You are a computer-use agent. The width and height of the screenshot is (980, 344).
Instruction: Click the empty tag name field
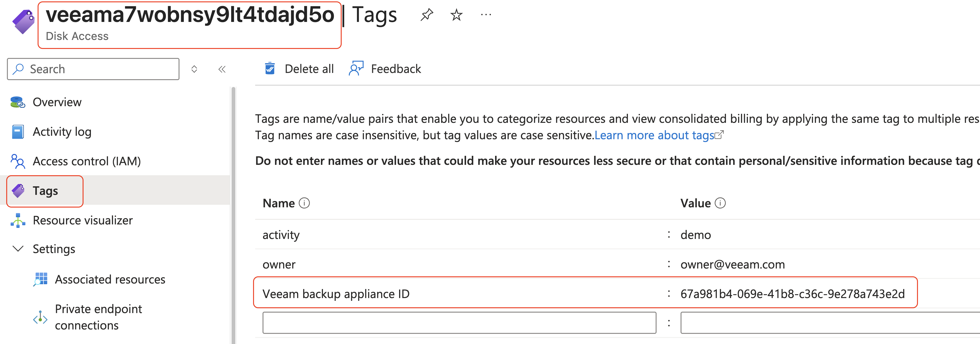(x=459, y=323)
